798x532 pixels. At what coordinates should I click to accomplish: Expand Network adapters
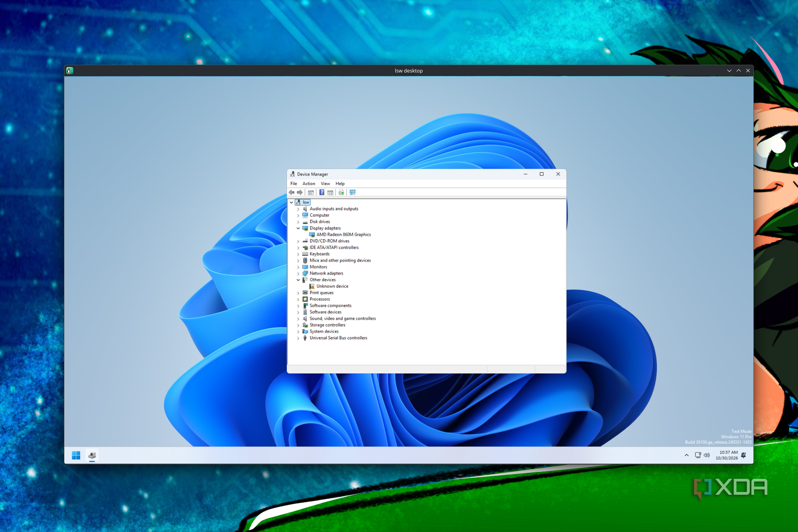(298, 273)
